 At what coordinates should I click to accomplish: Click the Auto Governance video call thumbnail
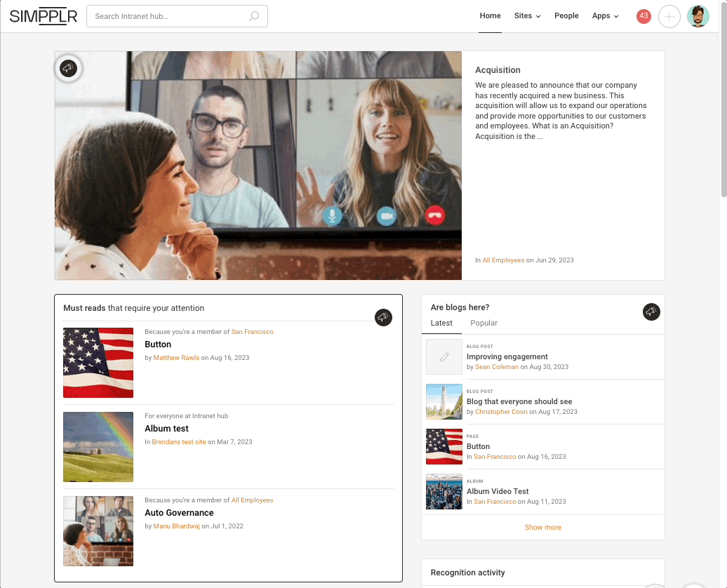point(98,531)
